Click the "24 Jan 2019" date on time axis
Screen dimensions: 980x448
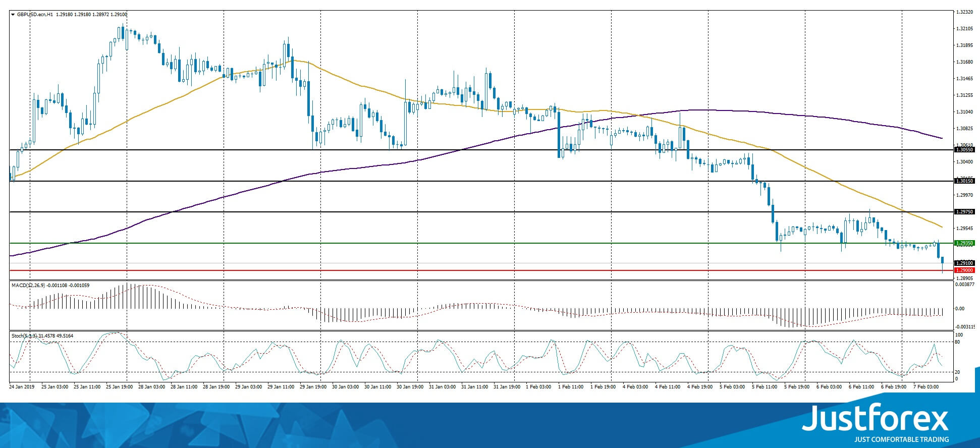[x=22, y=387]
